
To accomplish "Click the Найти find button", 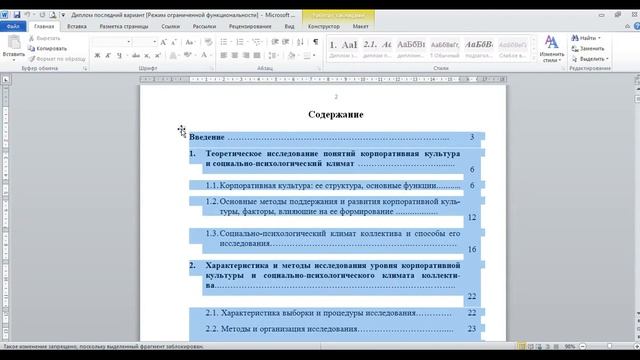I will [586, 38].
